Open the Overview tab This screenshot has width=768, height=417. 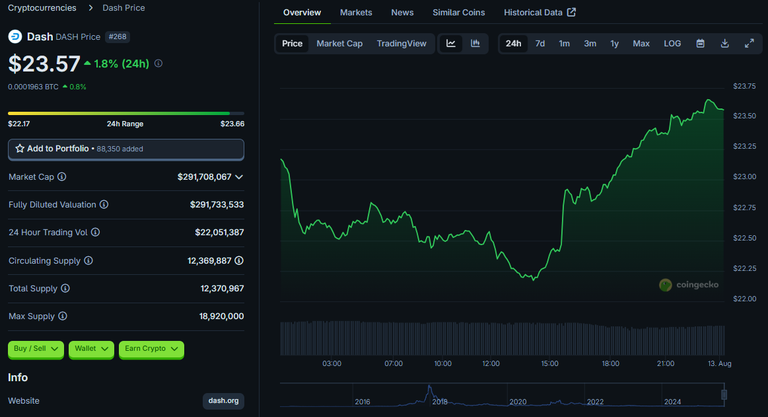click(x=302, y=12)
